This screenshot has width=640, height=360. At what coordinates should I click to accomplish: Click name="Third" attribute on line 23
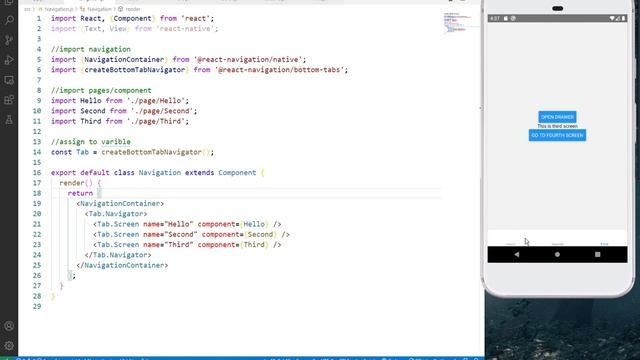coord(168,244)
